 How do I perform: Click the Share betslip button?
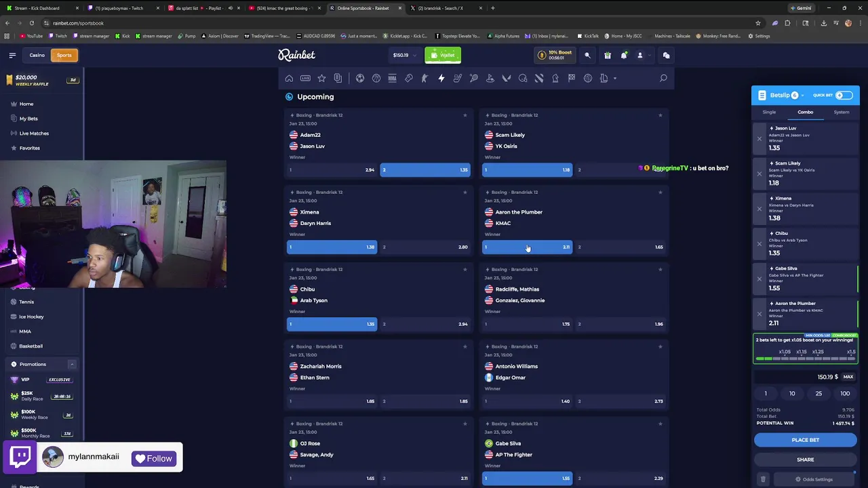805,460
